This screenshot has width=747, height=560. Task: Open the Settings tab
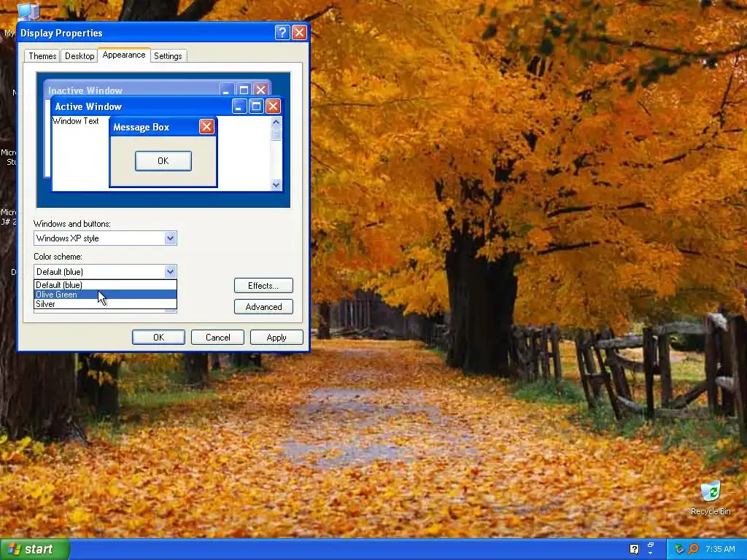(168, 55)
